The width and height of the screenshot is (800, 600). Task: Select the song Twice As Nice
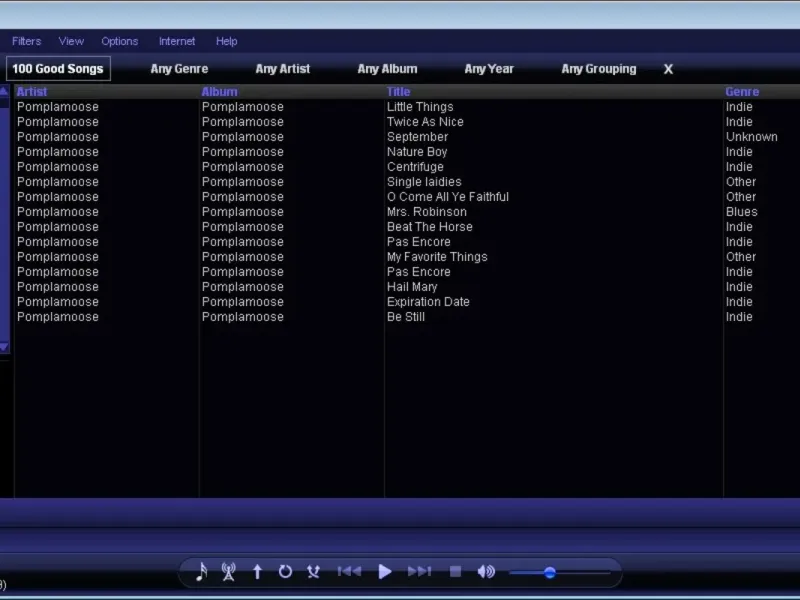tap(425, 122)
